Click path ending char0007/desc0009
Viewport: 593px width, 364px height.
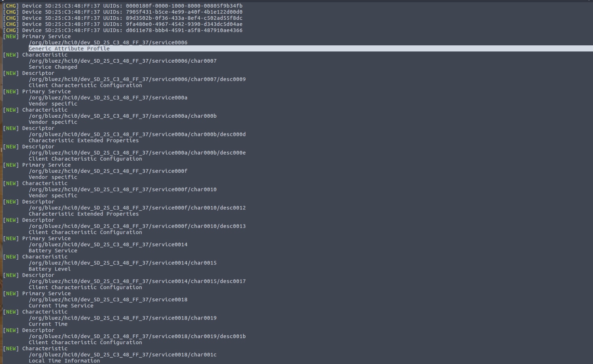(137, 79)
